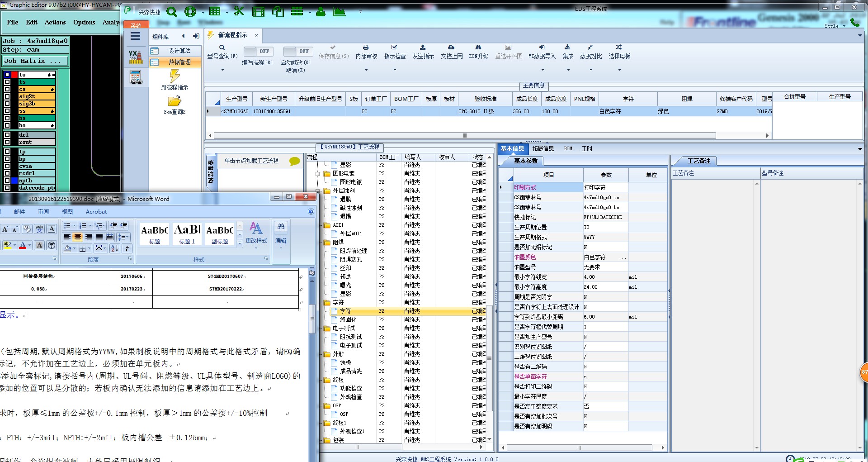Toggle checkbox for layer ts
868x462 pixels.
[x=7, y=82]
